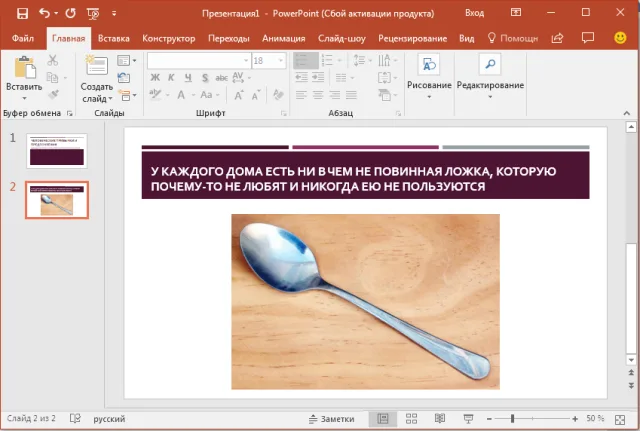The width and height of the screenshot is (640, 431).
Task: Click the decrease indent icon
Action: [301, 78]
